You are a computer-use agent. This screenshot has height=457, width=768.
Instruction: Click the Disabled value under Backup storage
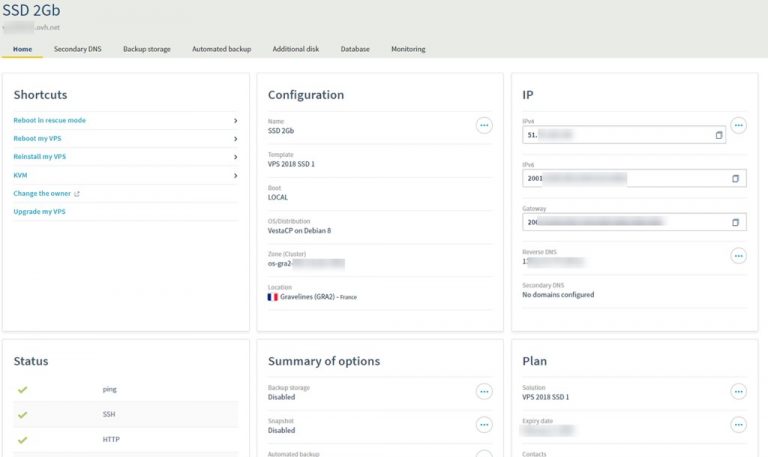coord(281,397)
